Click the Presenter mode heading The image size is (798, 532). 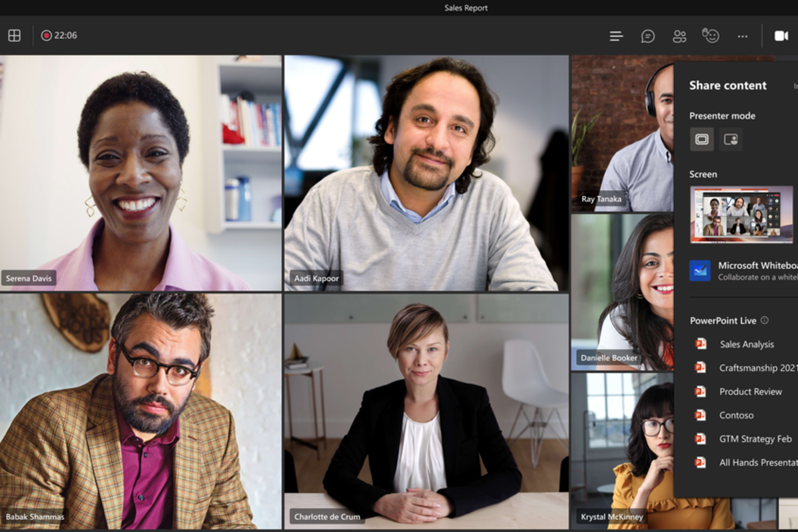pos(722,116)
